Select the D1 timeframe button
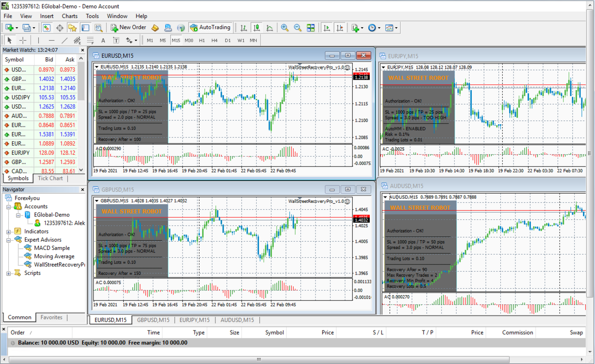595x364 pixels. pos(228,40)
